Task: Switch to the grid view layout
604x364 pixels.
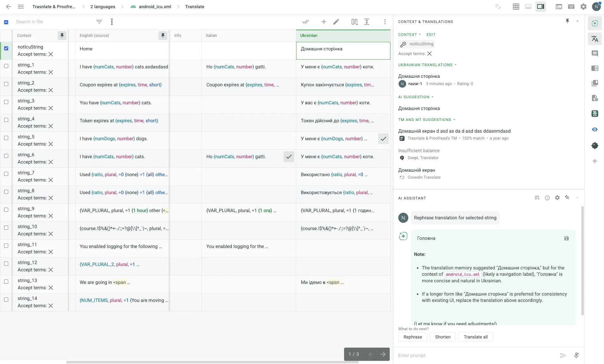Action: (x=516, y=7)
